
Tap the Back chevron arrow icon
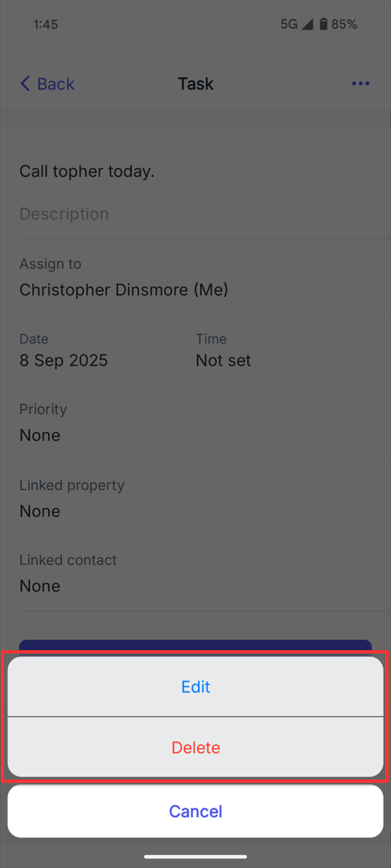[x=25, y=84]
